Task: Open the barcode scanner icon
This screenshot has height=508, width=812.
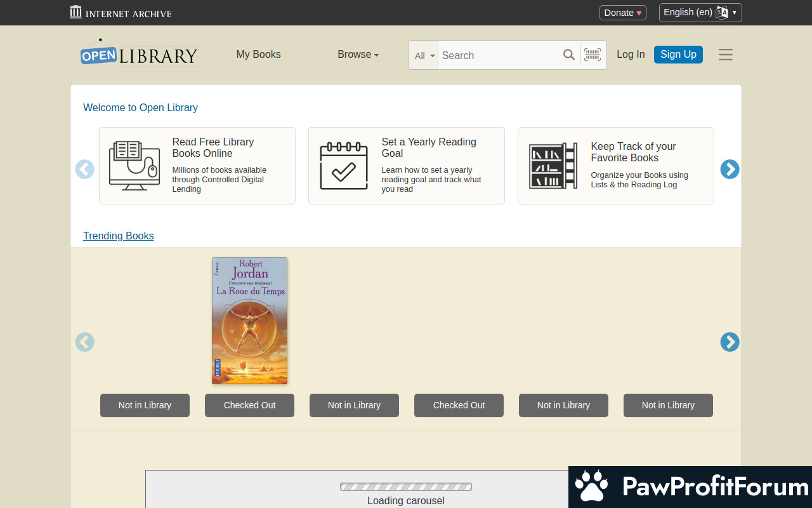Action: pyautogui.click(x=593, y=55)
